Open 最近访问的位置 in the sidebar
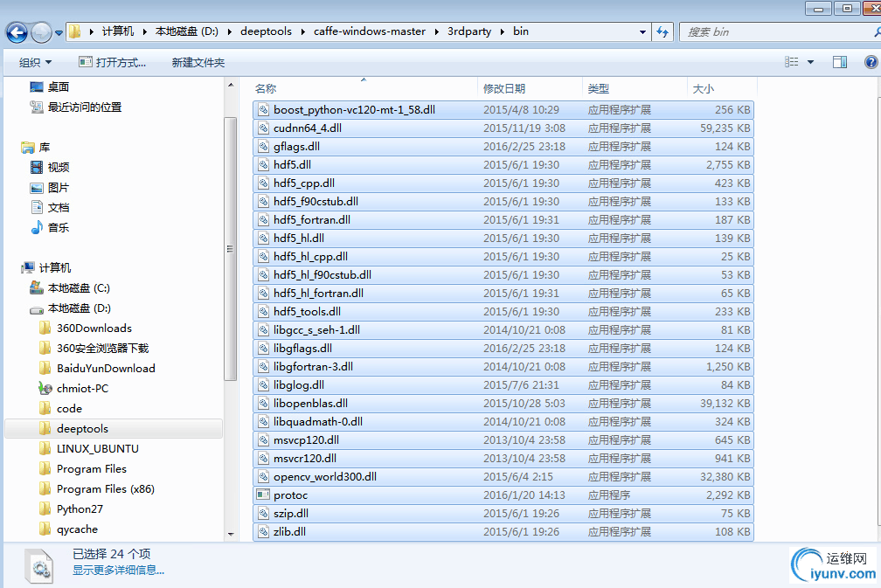The width and height of the screenshot is (881, 588). 85,107
